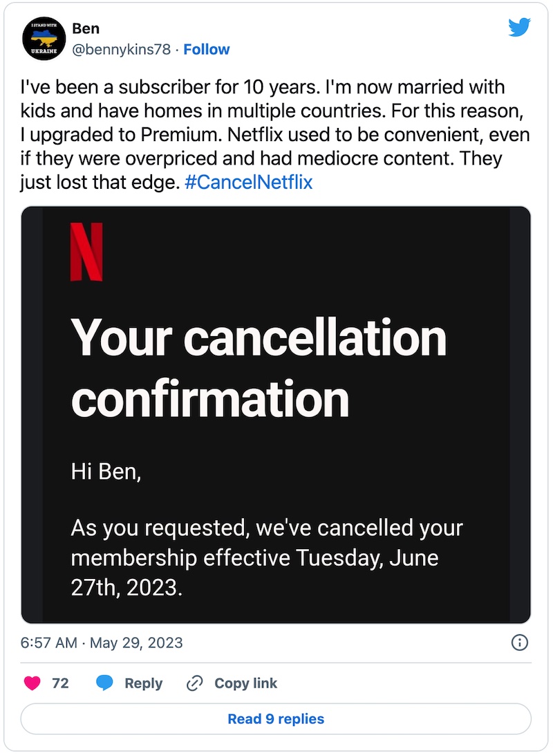Open the tweet info circle icon

pos(519,643)
